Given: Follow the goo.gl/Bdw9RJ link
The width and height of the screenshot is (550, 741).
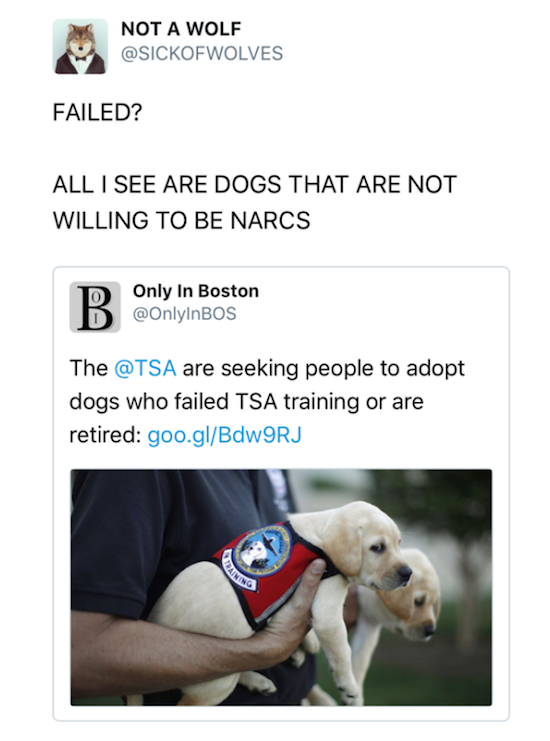Looking at the screenshot, I should pyautogui.click(x=224, y=435).
